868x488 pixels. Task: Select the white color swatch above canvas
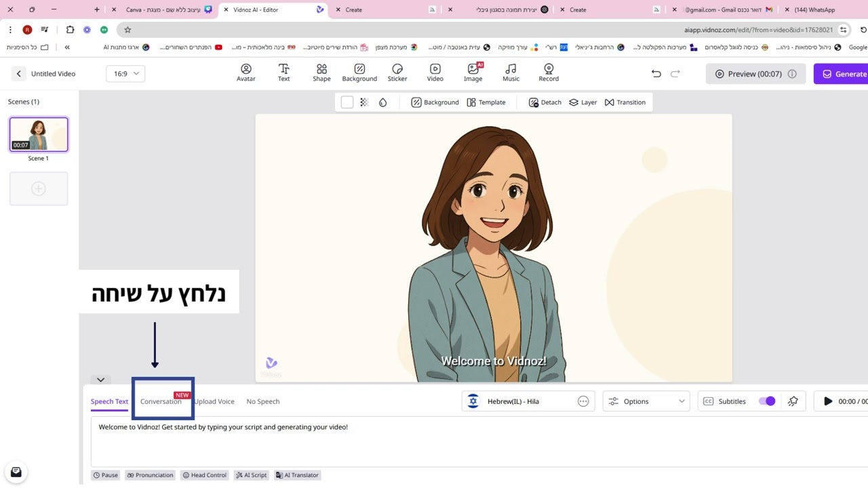click(347, 102)
